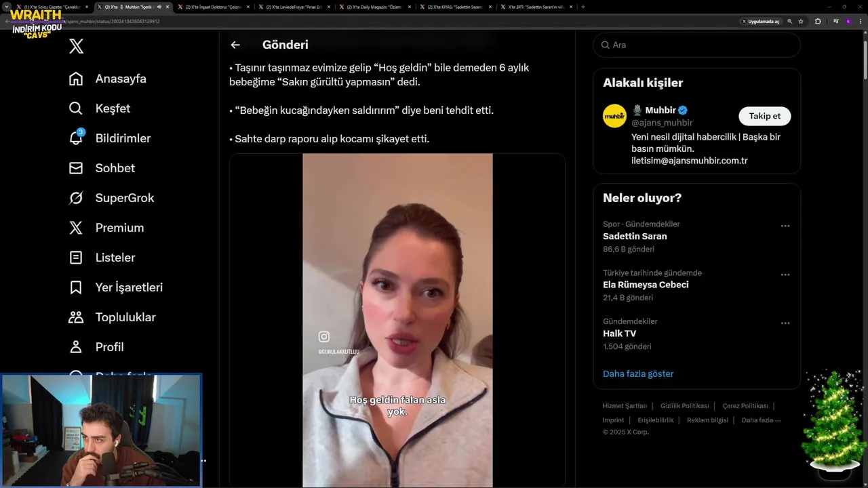868x488 pixels.
Task: Open more options for Halk TV trend
Action: [785, 323]
